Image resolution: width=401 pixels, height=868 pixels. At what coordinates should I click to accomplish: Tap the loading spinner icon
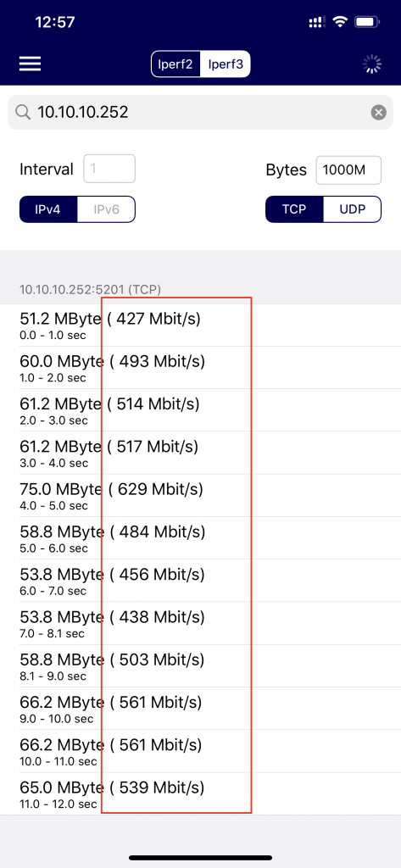[x=371, y=64]
